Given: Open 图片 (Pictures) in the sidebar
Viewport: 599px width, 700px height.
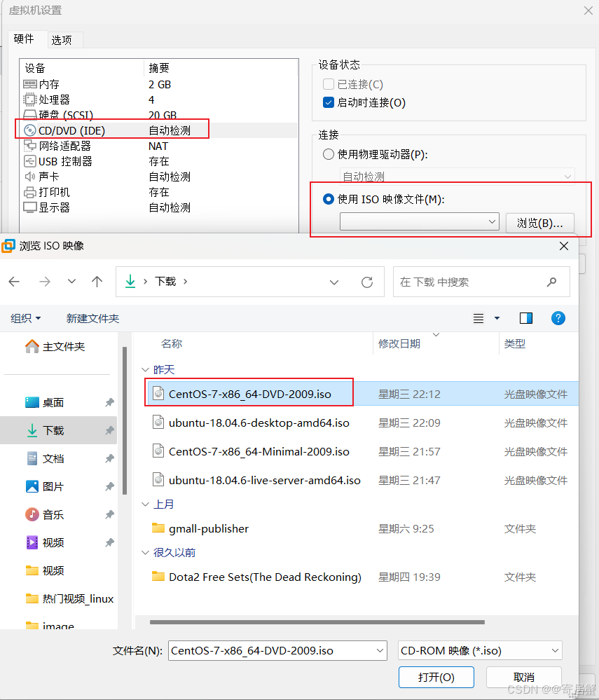Looking at the screenshot, I should pyautogui.click(x=58, y=486).
